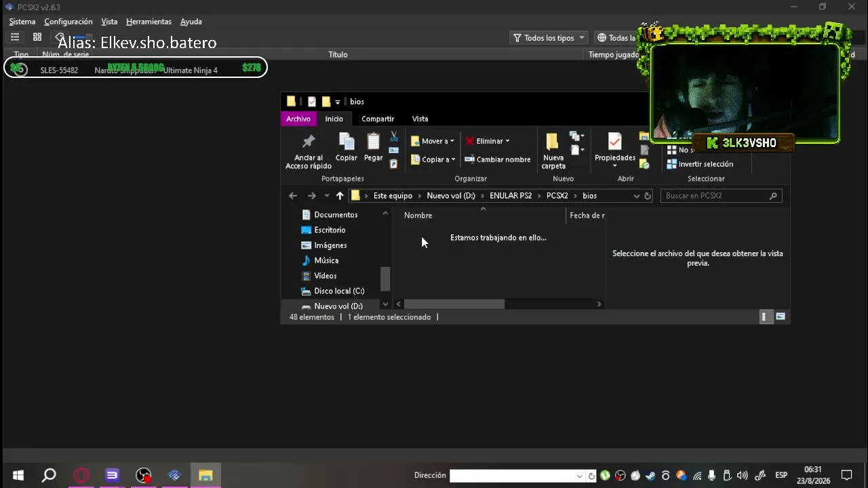Viewport: 868px width, 488px height.
Task: Open File Explorer from the taskbar
Action: (x=205, y=475)
